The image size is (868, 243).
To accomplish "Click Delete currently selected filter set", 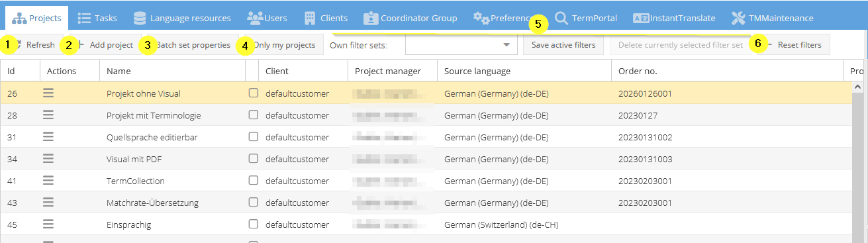I will point(680,45).
